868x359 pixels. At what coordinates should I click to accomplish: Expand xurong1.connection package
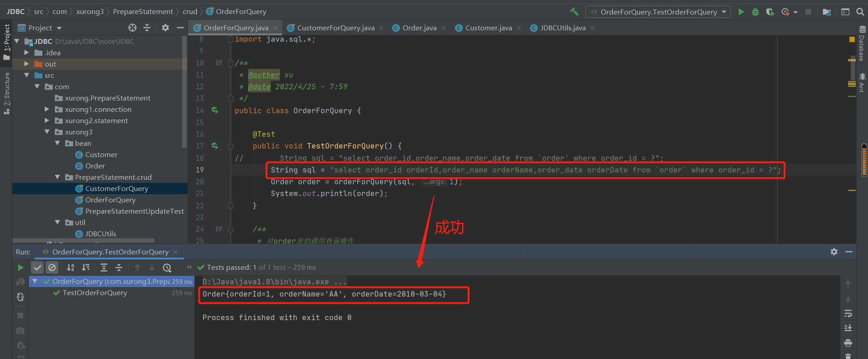coord(47,109)
